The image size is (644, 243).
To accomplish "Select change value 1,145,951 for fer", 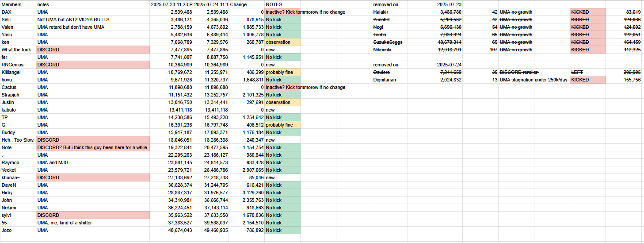I will [x=247, y=57].
